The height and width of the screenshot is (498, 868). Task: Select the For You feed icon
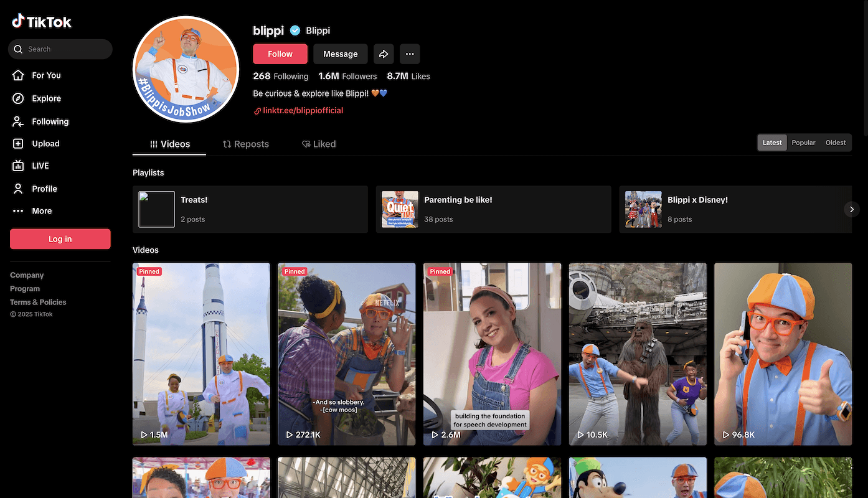tap(18, 75)
